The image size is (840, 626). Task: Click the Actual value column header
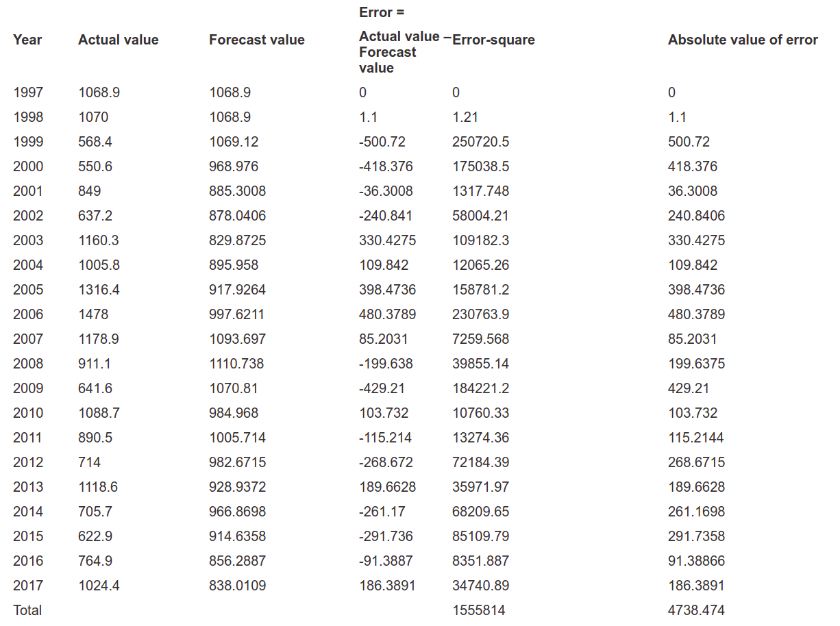pyautogui.click(x=118, y=40)
